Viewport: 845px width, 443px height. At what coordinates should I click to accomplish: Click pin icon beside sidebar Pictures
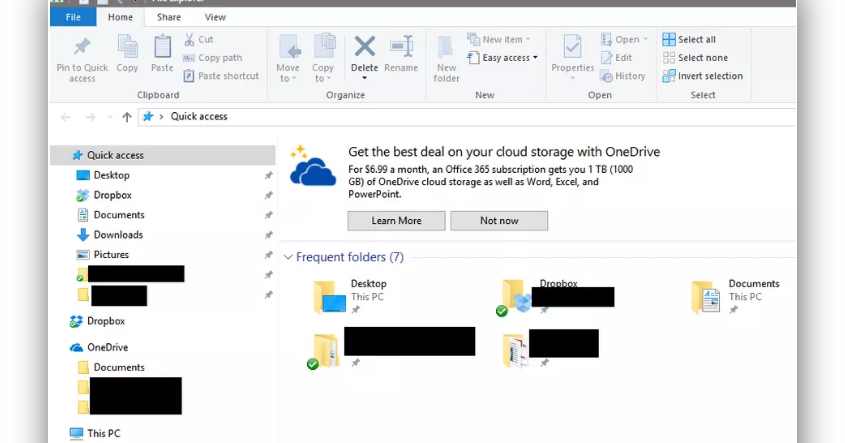click(268, 255)
